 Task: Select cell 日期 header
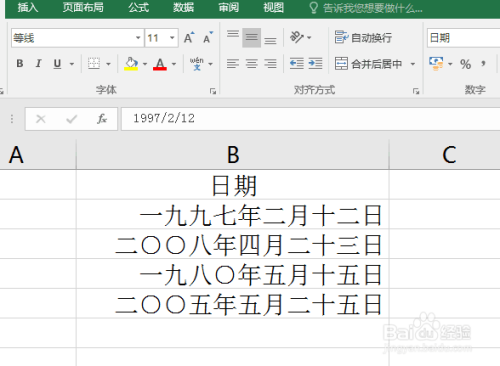pyautogui.click(x=233, y=185)
